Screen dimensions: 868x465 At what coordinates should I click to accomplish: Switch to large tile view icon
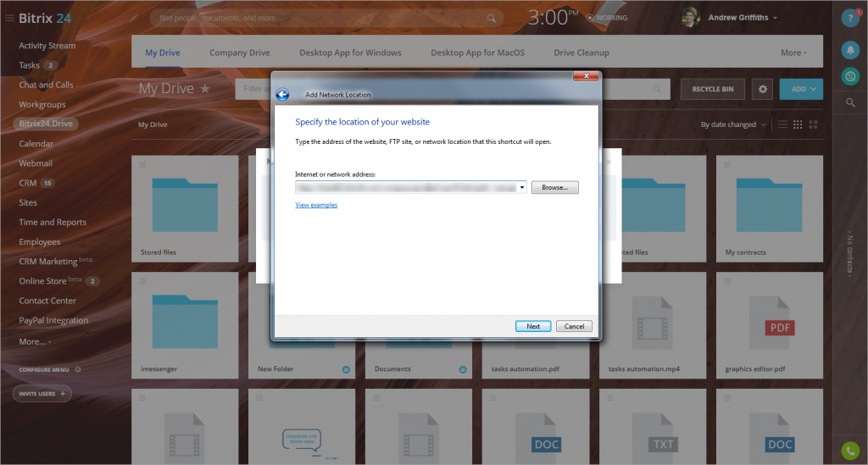[813, 125]
